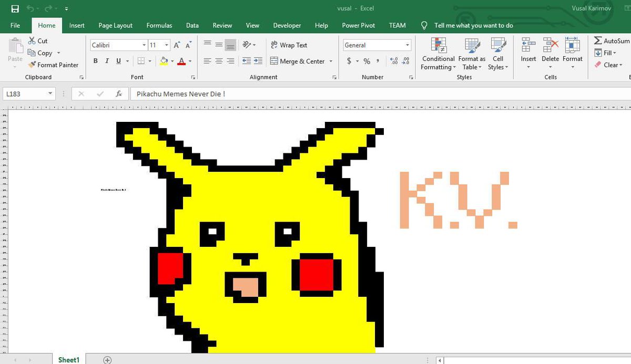Click Percent Style icon
This screenshot has height=364, width=631.
tap(367, 61)
